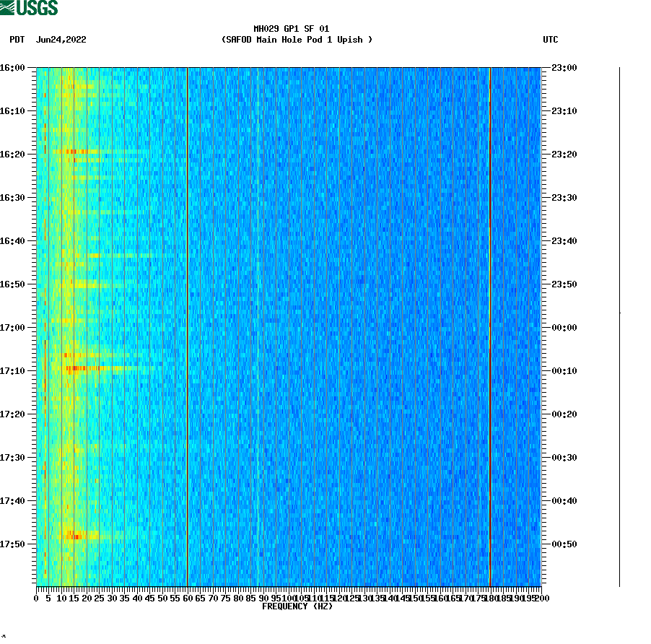Click the USGS logo
This screenshot has height=644, width=651.
coord(30,9)
